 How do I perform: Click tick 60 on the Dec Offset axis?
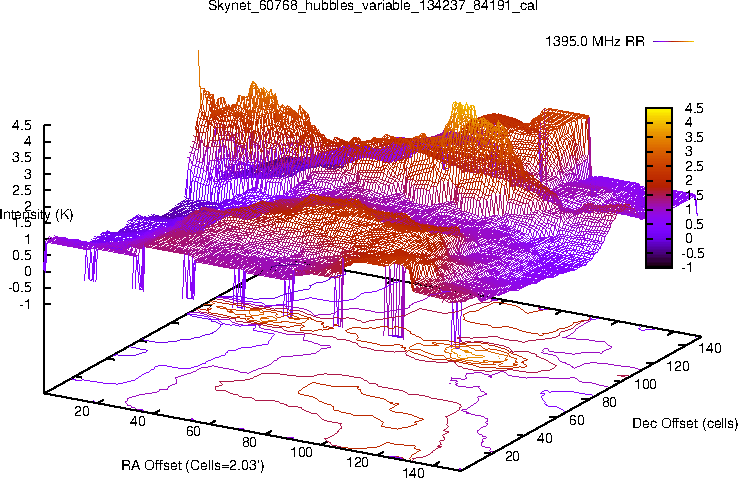pos(577,420)
